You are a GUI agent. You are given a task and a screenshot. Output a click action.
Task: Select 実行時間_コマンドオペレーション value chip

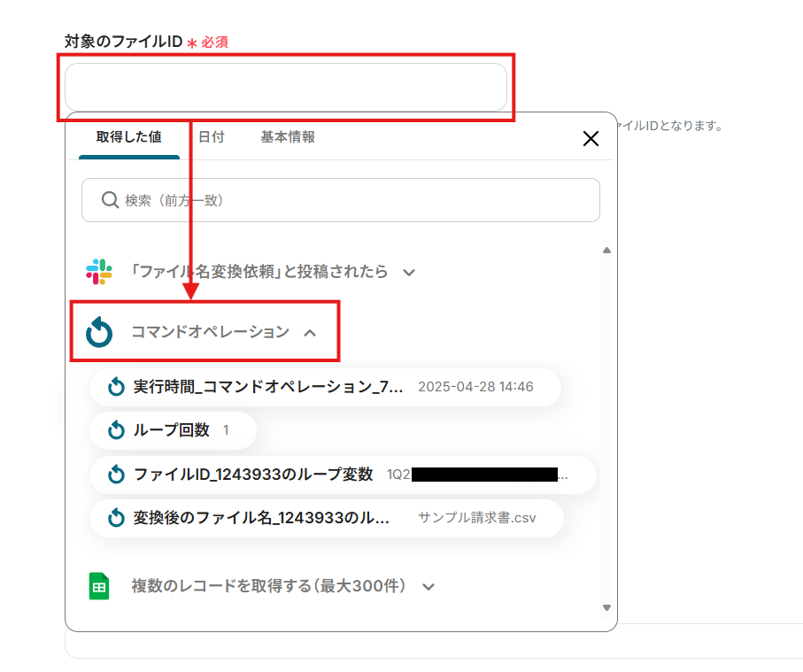(x=325, y=387)
